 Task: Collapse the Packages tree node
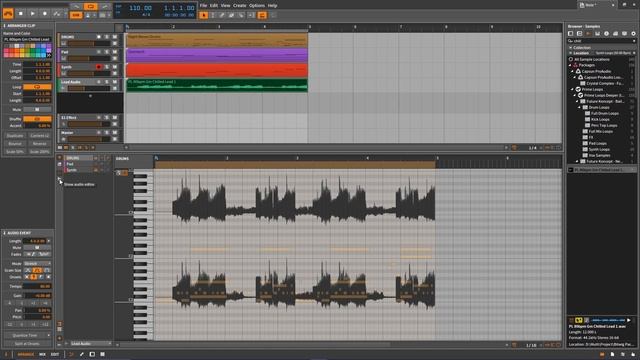point(571,65)
